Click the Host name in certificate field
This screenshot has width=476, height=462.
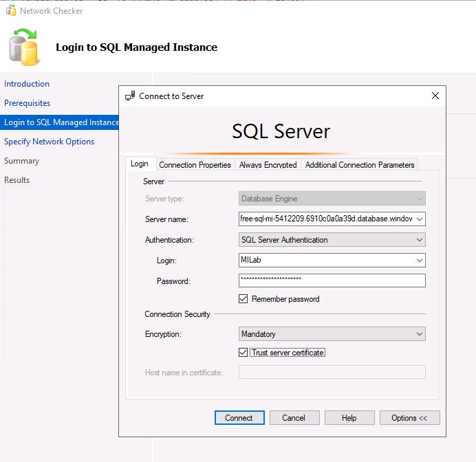tap(332, 372)
